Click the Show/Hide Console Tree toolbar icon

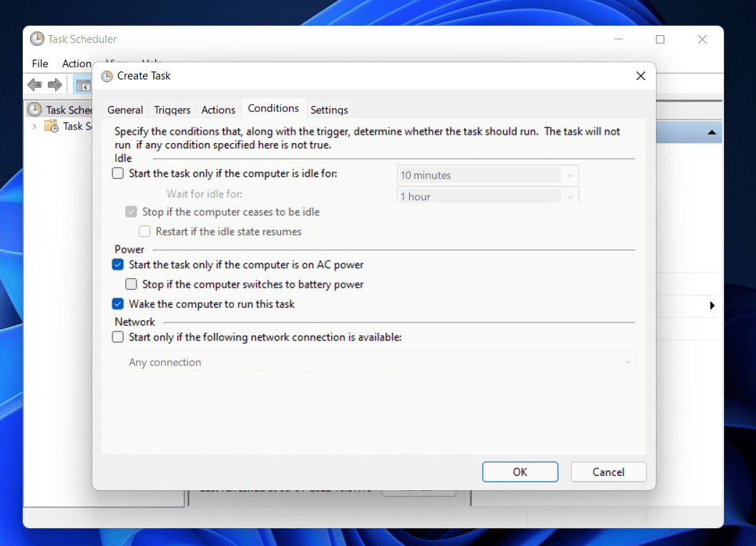tap(83, 85)
